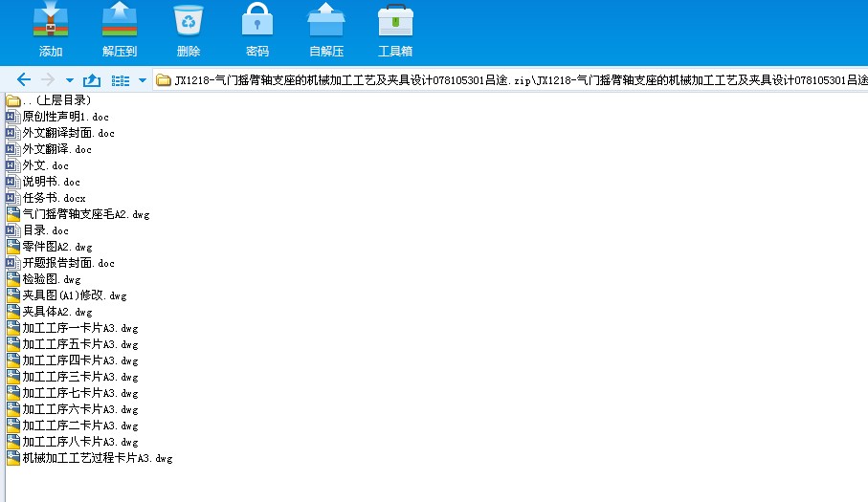Click the DWG icon beside 气门摇臂轴支座毛A2.dwg
This screenshot has height=502, width=868.
click(x=13, y=214)
